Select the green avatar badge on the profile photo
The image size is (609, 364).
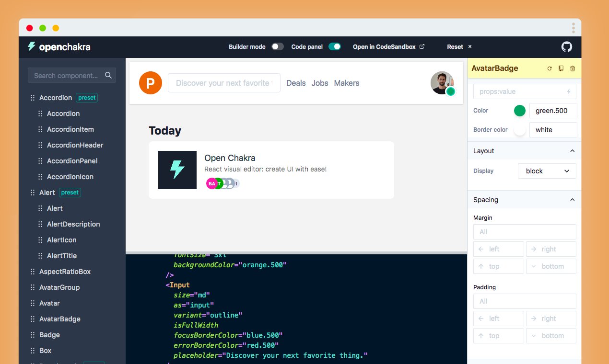tap(450, 91)
